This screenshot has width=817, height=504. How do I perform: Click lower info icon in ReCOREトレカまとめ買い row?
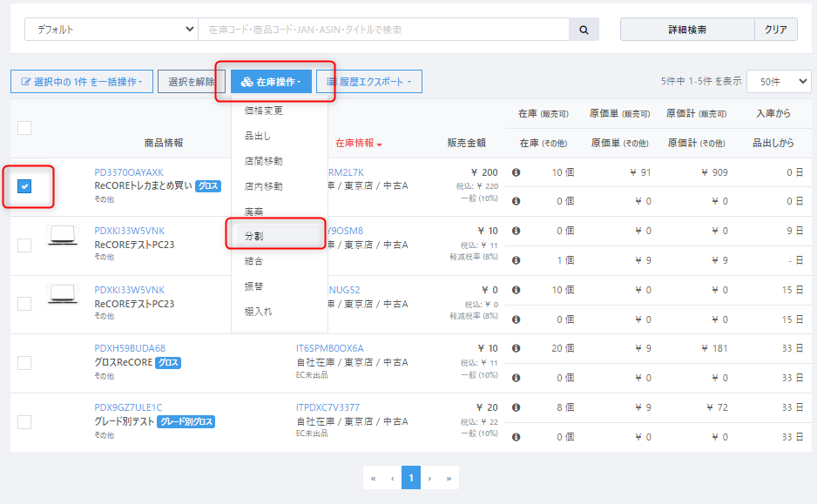click(x=516, y=201)
